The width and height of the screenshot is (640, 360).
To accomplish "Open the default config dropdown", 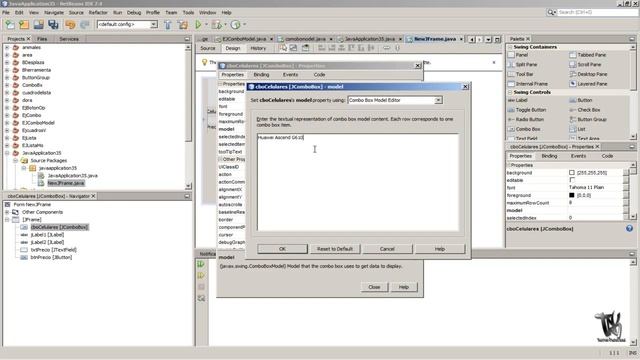I will point(154,24).
